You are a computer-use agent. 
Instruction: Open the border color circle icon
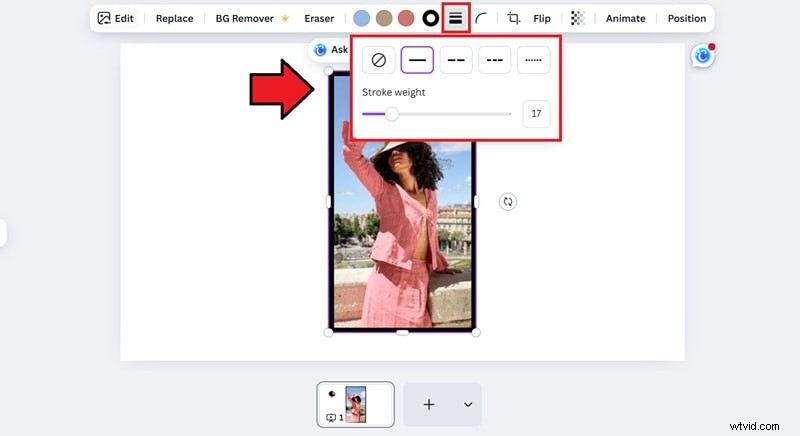pos(431,18)
